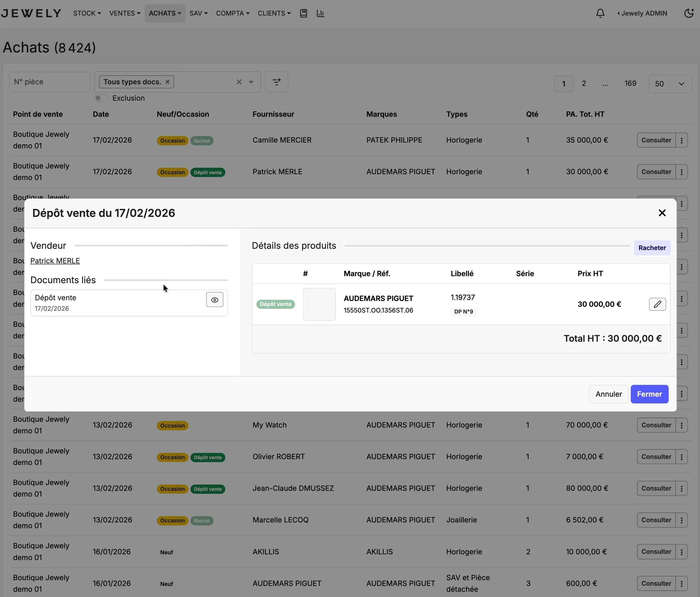Close the Dépôt vente dialog with X
The image size is (700, 597).
[662, 213]
